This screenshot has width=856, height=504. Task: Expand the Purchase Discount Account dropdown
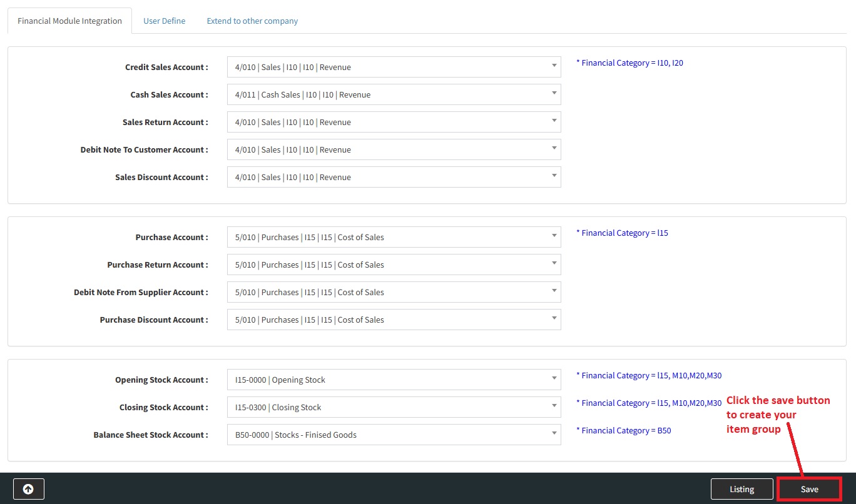[393, 320]
